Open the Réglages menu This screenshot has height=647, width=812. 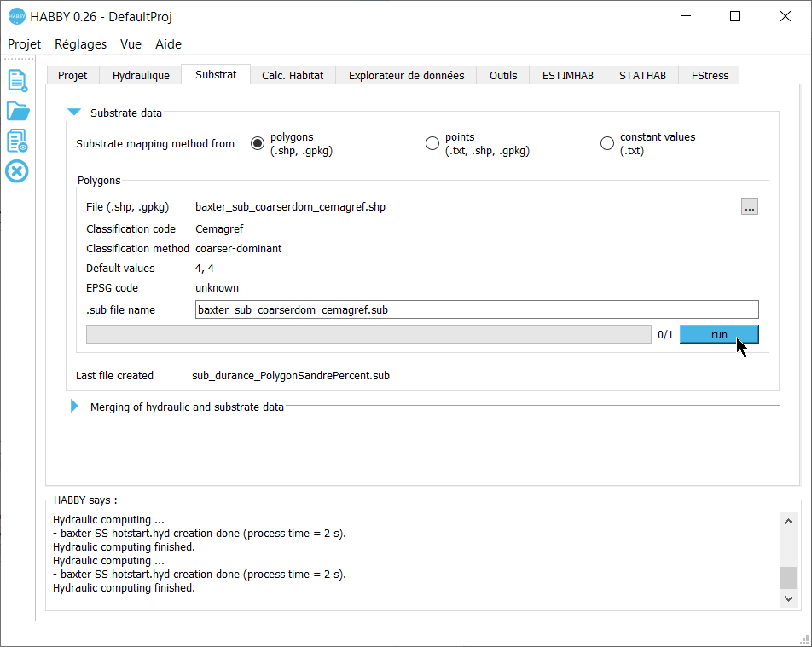pyautogui.click(x=80, y=44)
